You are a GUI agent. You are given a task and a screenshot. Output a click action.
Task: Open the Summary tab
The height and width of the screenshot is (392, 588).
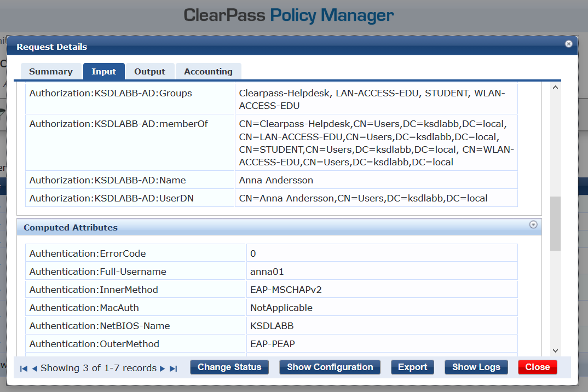(x=51, y=71)
